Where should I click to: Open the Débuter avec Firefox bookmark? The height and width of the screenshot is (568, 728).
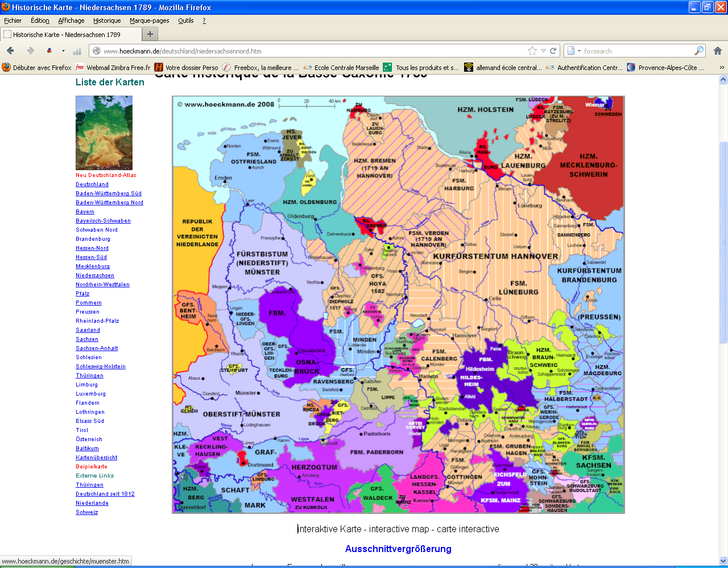(x=38, y=67)
